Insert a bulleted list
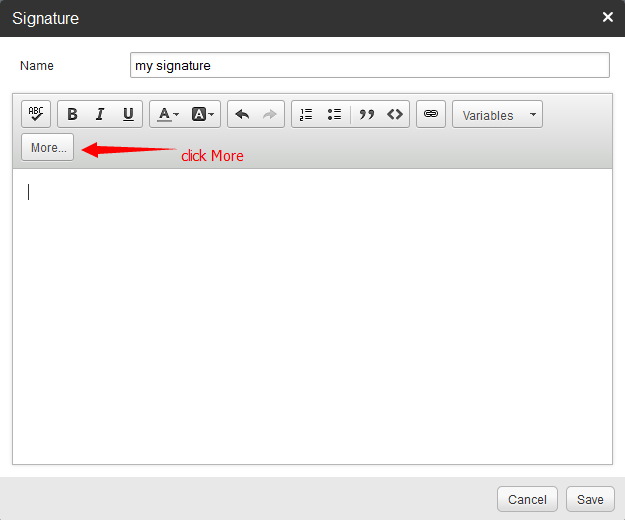The height and width of the screenshot is (520, 625). coord(334,114)
